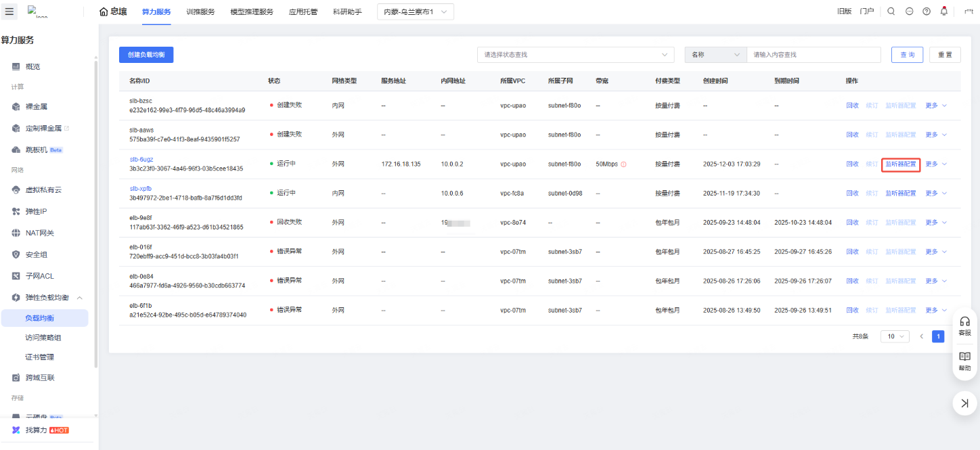Open the help question mark icon
980x450 pixels.
pyautogui.click(x=927, y=12)
